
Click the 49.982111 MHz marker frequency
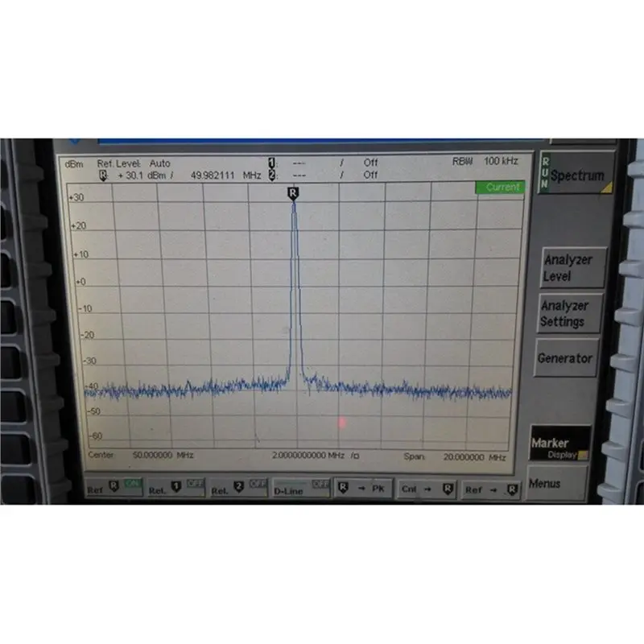(x=226, y=175)
